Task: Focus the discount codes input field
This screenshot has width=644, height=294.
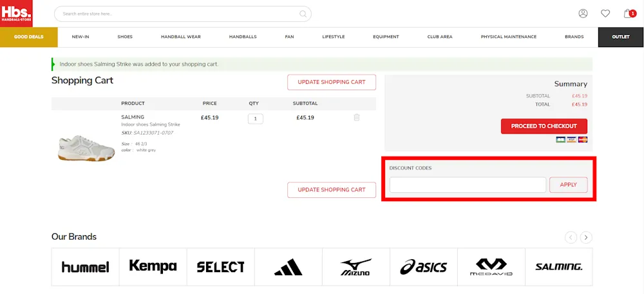Action: point(468,185)
